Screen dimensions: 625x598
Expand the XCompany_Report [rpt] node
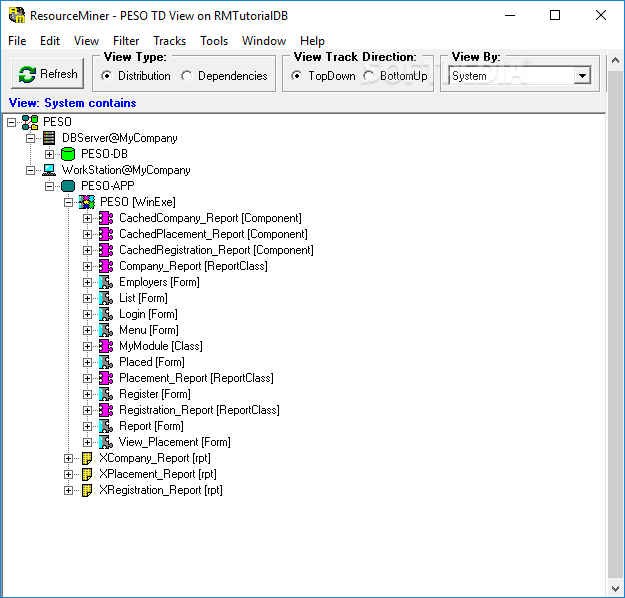pos(69,458)
